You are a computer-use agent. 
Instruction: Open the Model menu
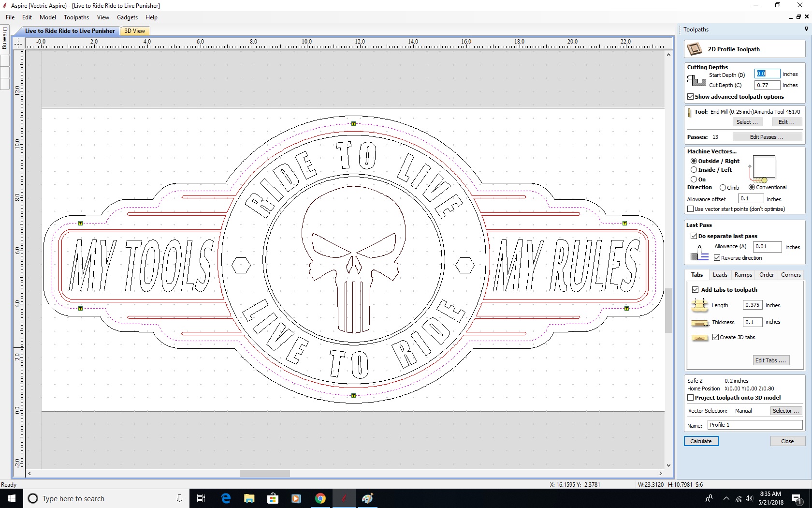coord(48,17)
